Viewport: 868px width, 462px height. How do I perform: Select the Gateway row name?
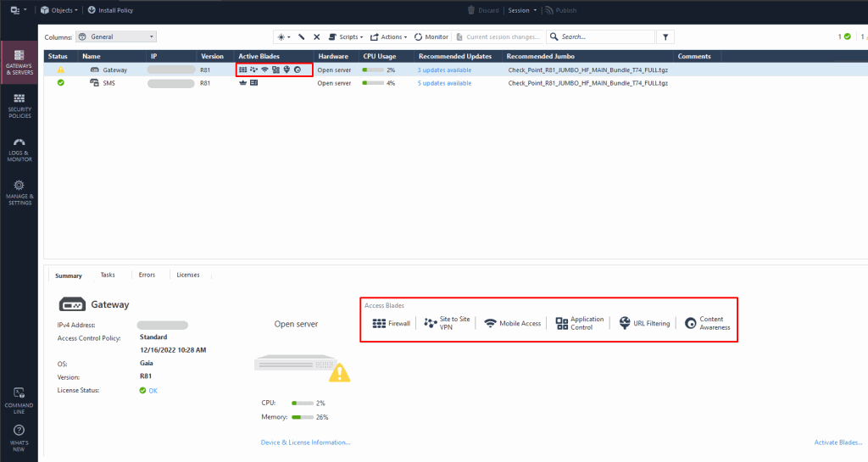114,70
